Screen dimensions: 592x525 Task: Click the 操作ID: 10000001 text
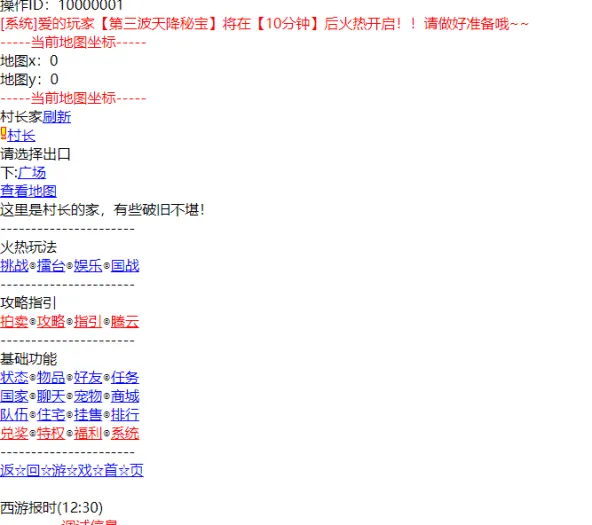pos(62,5)
